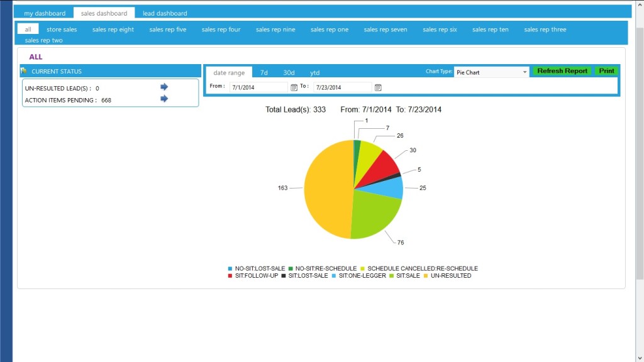Open the To date calendar picker
Viewport: 644px width, 362px height.
pyautogui.click(x=378, y=87)
